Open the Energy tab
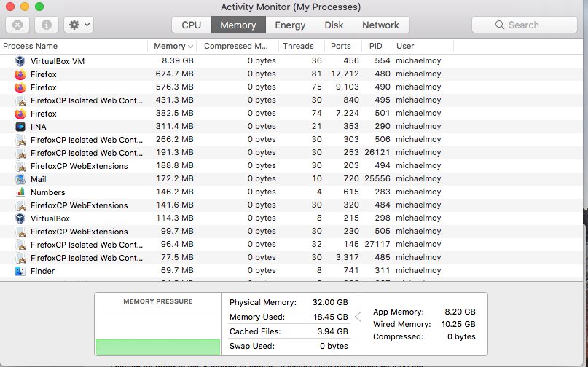Screen dimensions: 588x367 click(x=290, y=25)
